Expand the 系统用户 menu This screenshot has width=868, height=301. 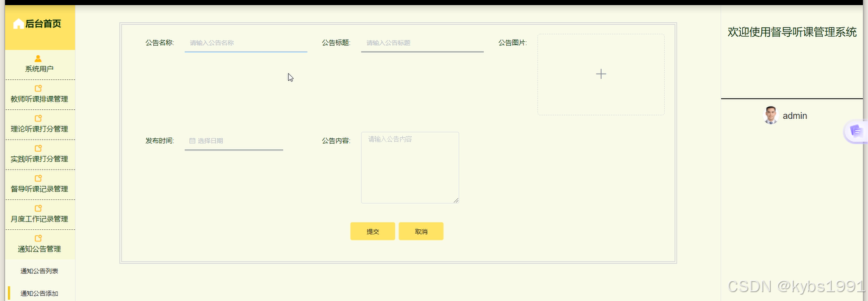(x=39, y=64)
